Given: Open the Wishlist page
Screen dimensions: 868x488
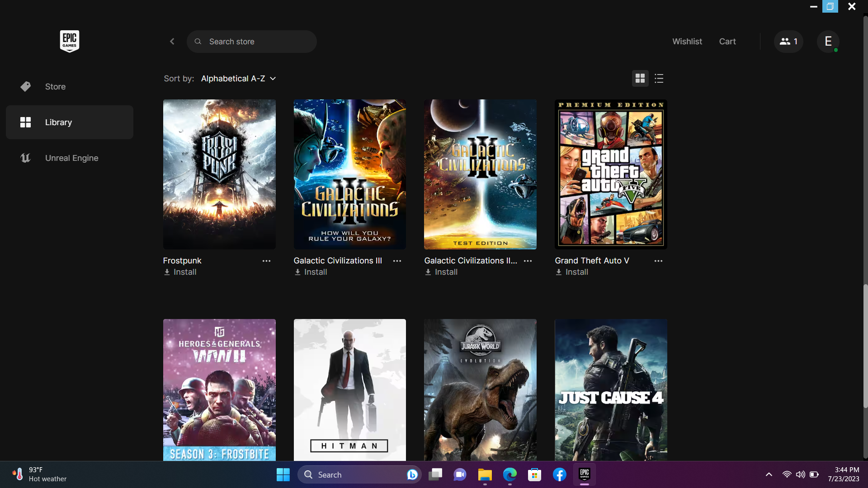Looking at the screenshot, I should (687, 41).
